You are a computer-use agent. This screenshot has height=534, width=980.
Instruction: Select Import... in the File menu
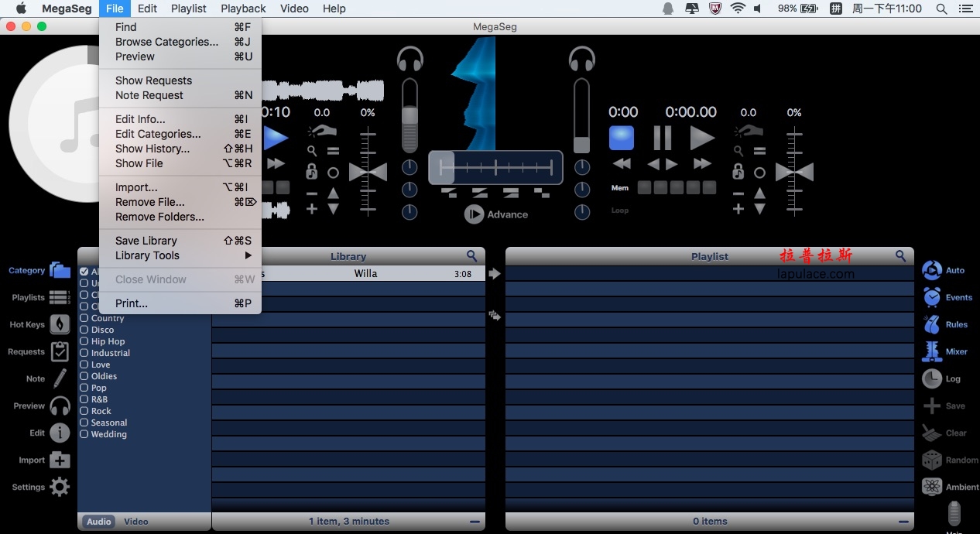tap(180, 187)
